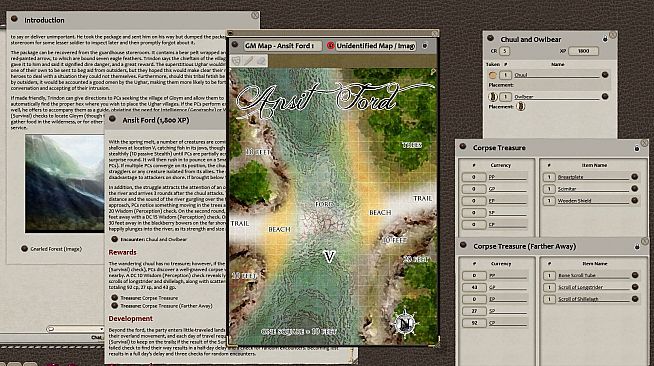Image resolution: width=654 pixels, height=366 pixels.
Task: Click the Owlbear count field
Action: [506, 97]
